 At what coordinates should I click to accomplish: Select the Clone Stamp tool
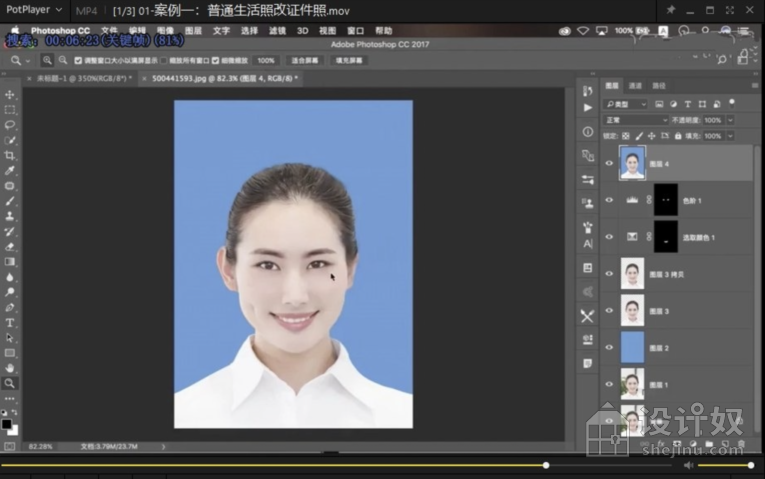click(9, 216)
